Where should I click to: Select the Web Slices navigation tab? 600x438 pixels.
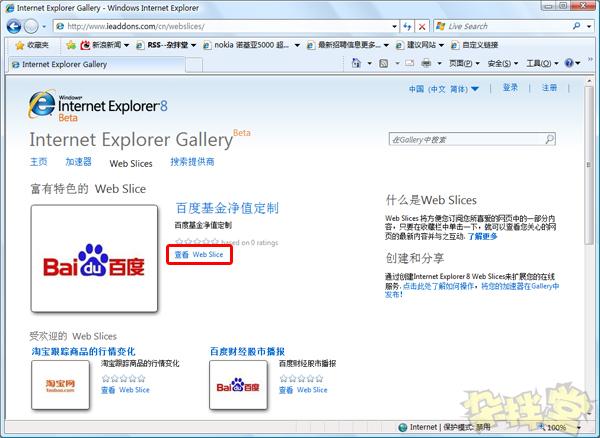point(131,163)
